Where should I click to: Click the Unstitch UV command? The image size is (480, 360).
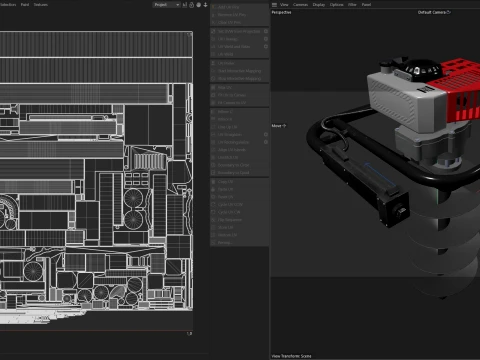pos(239,157)
